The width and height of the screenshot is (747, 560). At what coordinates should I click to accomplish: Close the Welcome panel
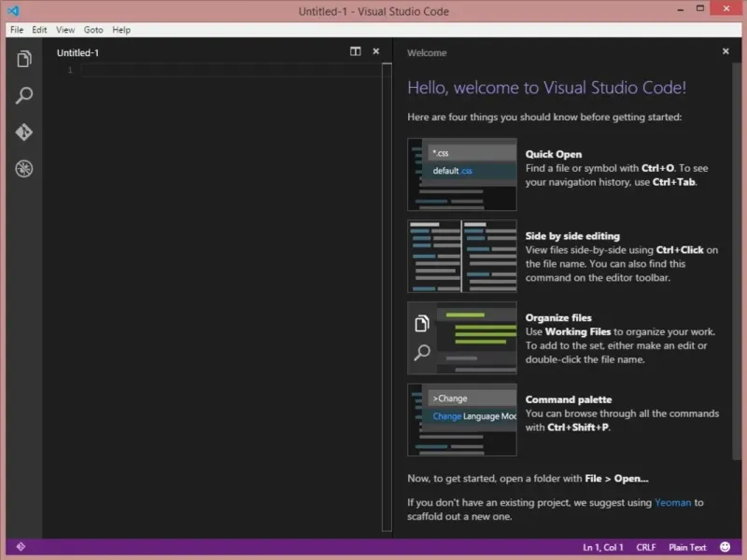pyautogui.click(x=726, y=51)
